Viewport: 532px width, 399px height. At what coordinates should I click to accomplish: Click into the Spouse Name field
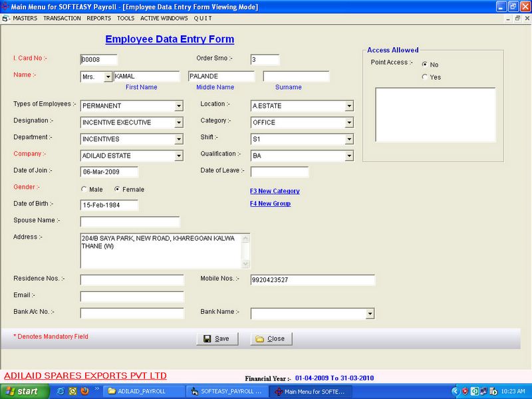point(130,221)
